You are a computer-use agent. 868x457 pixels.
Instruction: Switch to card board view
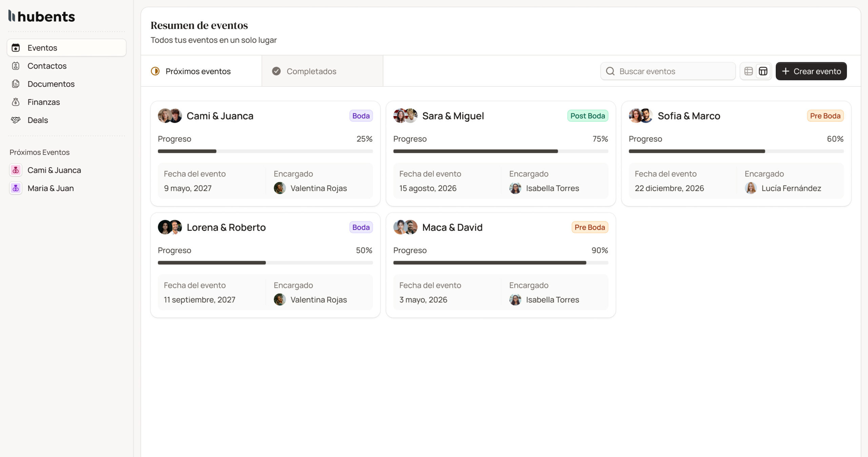763,71
